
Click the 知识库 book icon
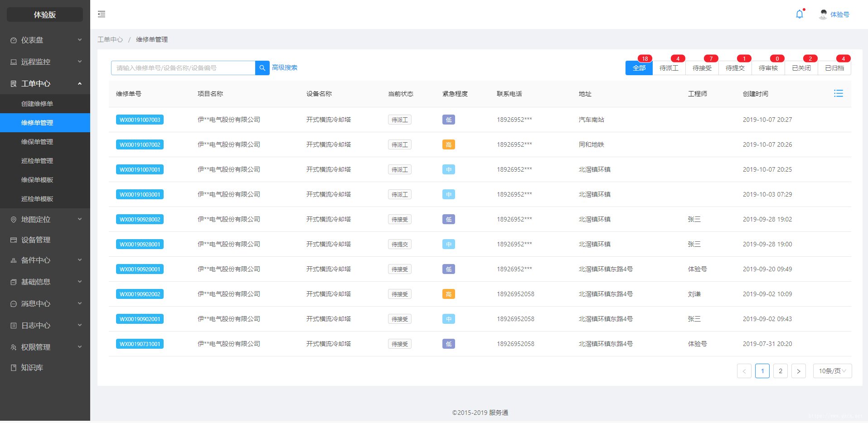[x=14, y=368]
